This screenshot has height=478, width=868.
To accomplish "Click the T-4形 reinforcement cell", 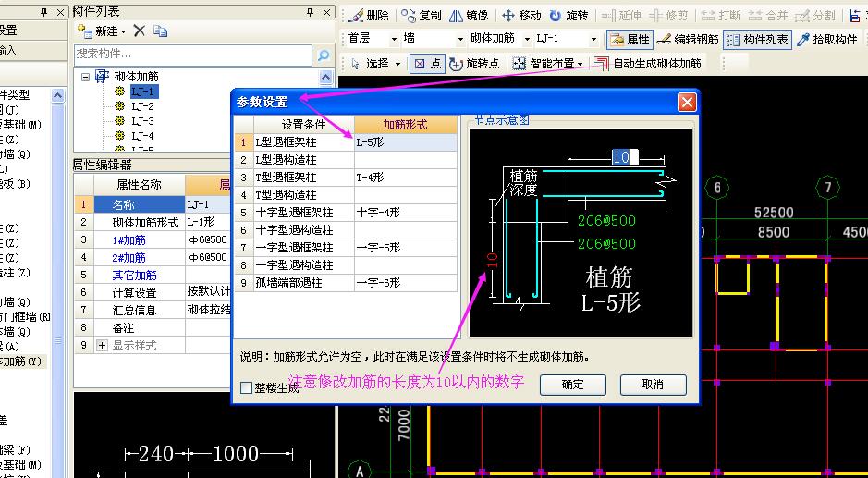I will pos(406,178).
